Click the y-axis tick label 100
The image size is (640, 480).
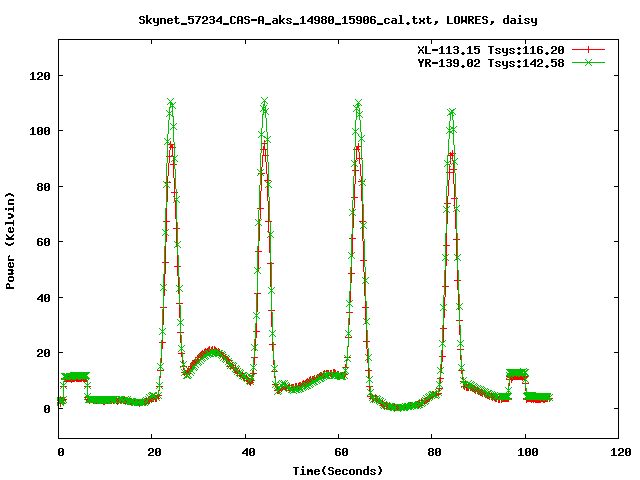pyautogui.click(x=40, y=131)
